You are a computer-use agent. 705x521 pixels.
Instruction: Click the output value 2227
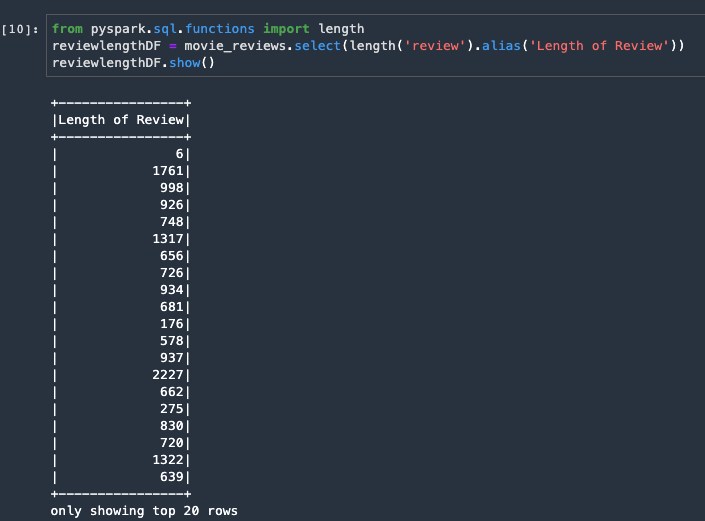(168, 375)
